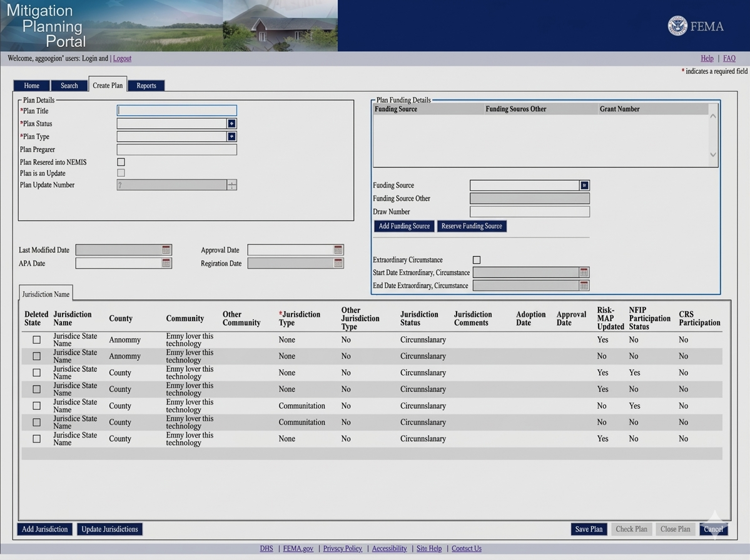This screenshot has width=750, height=560.
Task: Click into the Plan Title field
Action: tap(176, 111)
